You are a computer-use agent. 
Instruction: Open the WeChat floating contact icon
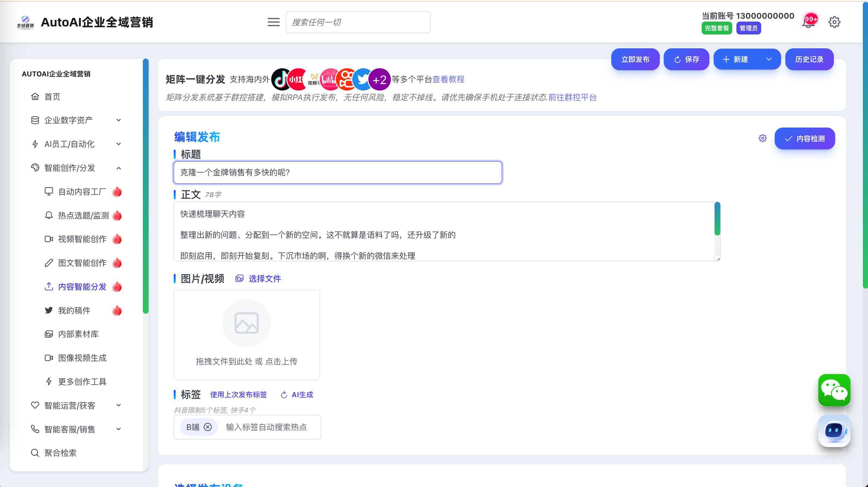click(834, 390)
